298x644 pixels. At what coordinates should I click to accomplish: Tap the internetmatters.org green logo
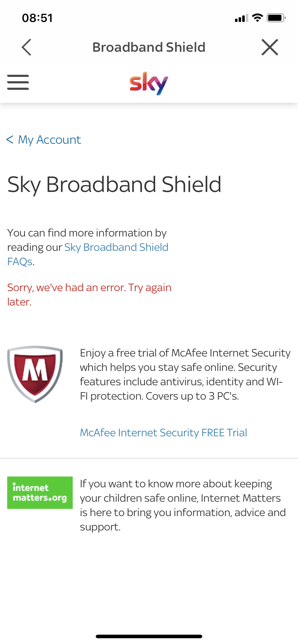[x=40, y=493]
